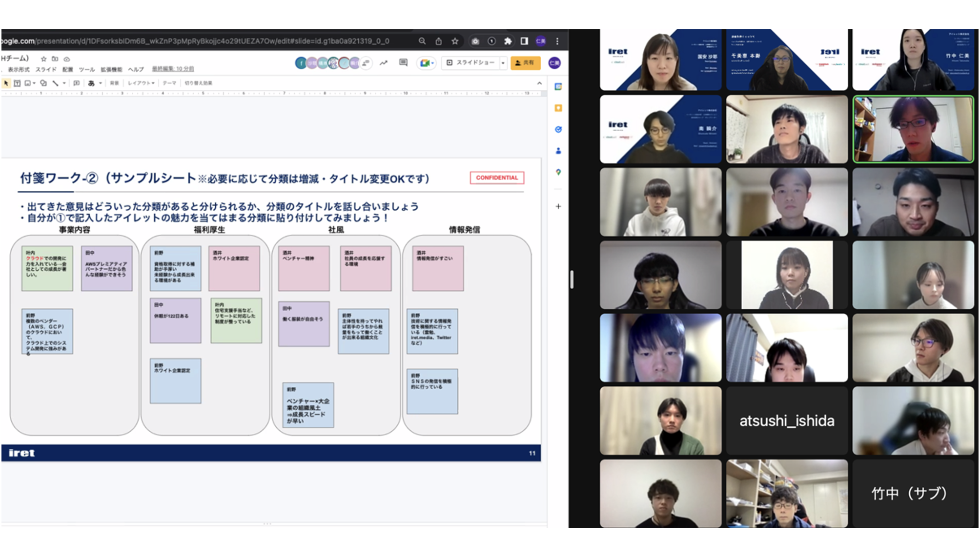980x560 pixels.
Task: Bookmark this page with the star
Action: tap(455, 41)
